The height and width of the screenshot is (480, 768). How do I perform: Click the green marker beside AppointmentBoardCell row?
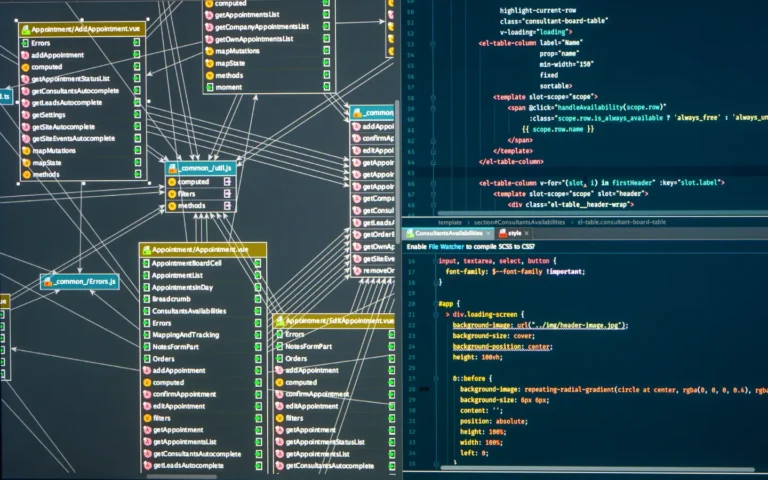point(257,263)
